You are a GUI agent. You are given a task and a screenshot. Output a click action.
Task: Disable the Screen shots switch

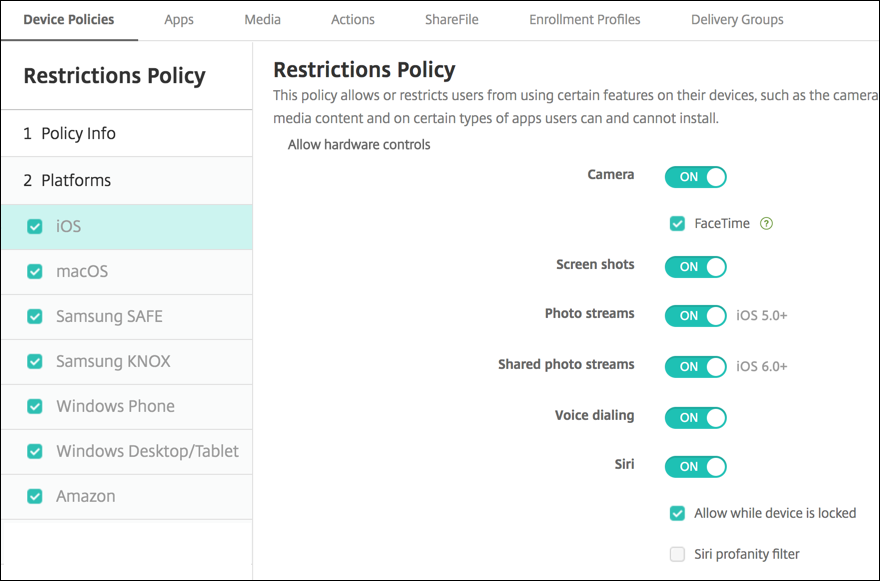pyautogui.click(x=695, y=267)
